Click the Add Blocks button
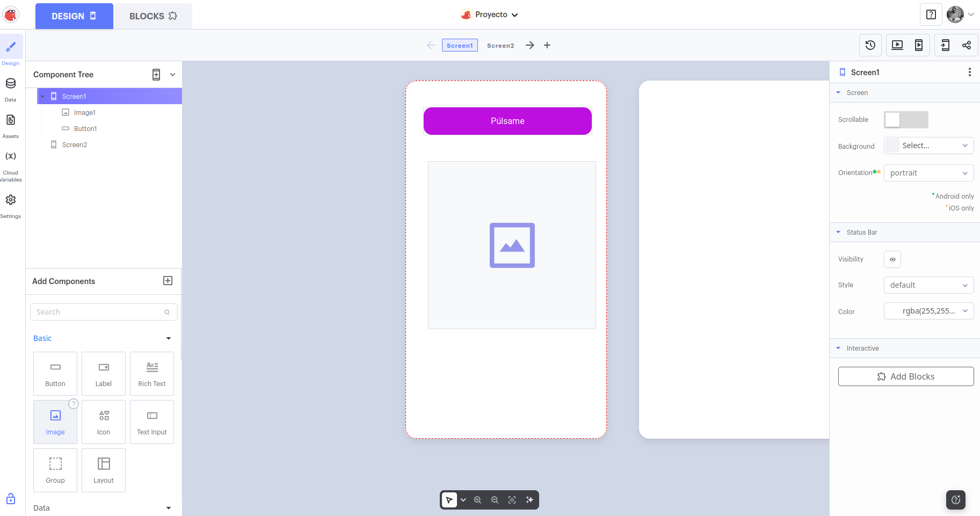The height and width of the screenshot is (516, 980). 905,376
